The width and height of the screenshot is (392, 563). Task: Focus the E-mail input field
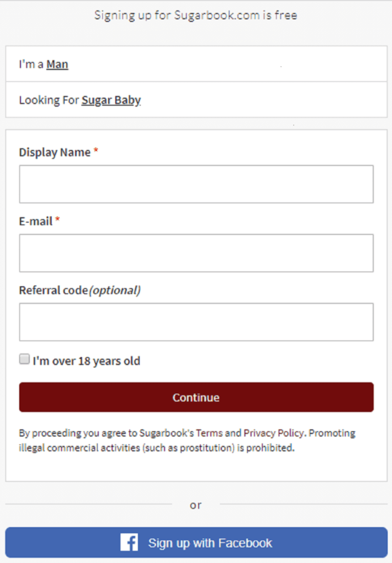[x=196, y=252]
